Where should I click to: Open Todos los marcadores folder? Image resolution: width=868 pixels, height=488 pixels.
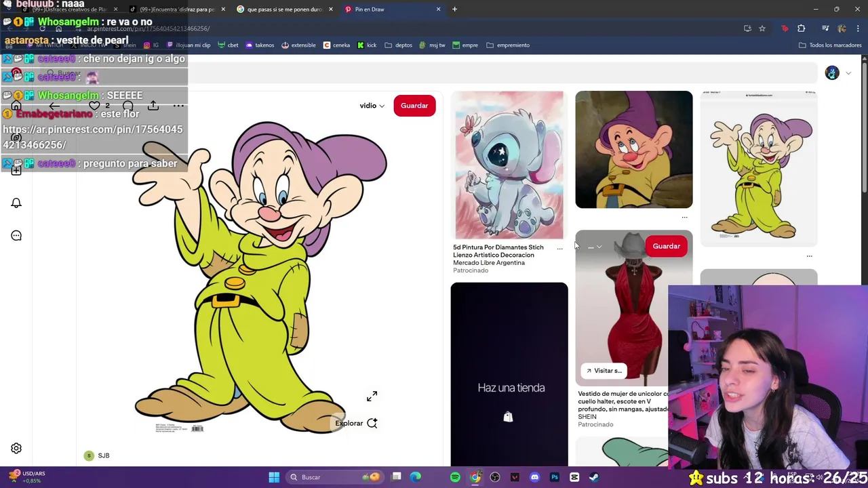[x=830, y=45]
